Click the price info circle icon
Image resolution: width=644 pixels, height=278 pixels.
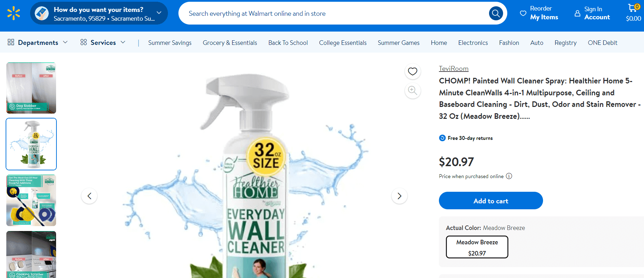click(509, 176)
